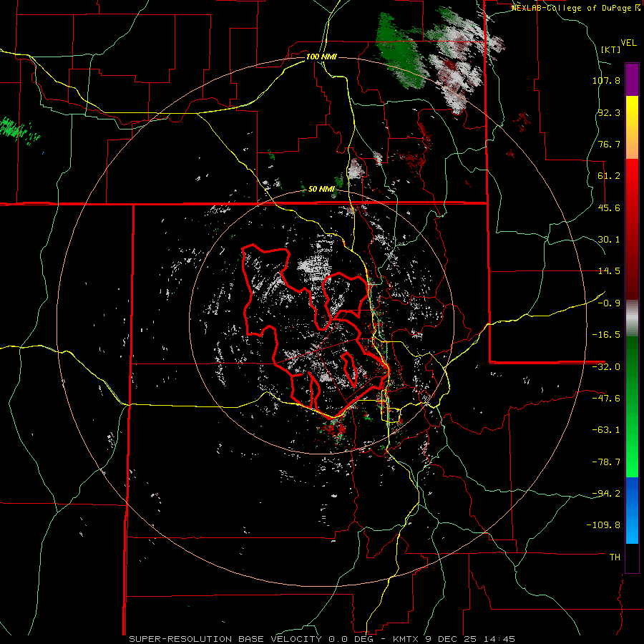Screen dimensions: 644x644
Task: Click the NEXLAB-College of DuPage label
Action: [x=577, y=8]
